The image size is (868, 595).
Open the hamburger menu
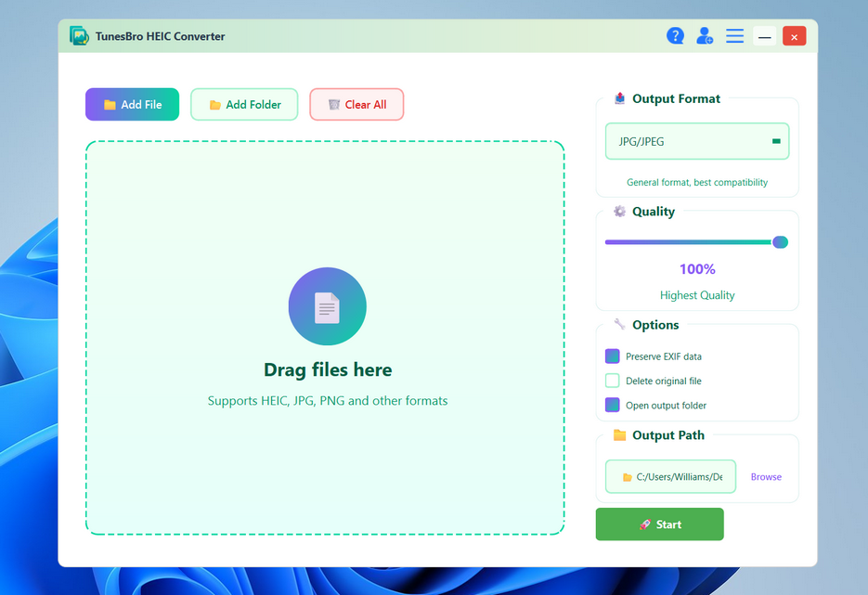click(x=734, y=35)
